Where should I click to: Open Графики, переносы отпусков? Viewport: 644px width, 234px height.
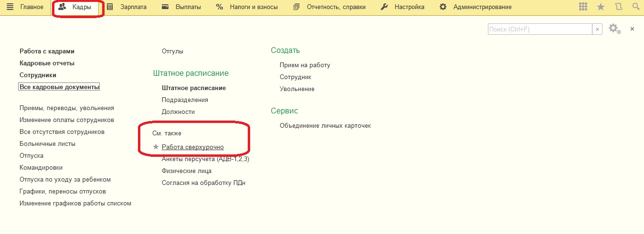click(63, 192)
